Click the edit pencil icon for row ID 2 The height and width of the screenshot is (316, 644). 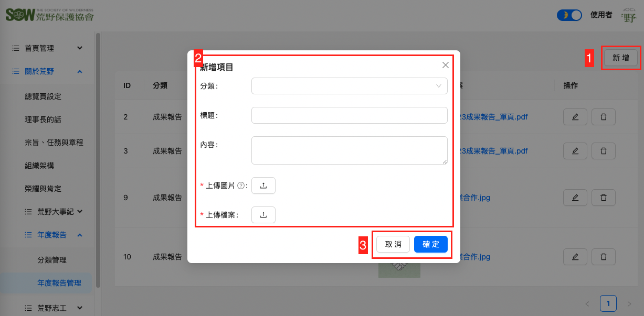575,117
